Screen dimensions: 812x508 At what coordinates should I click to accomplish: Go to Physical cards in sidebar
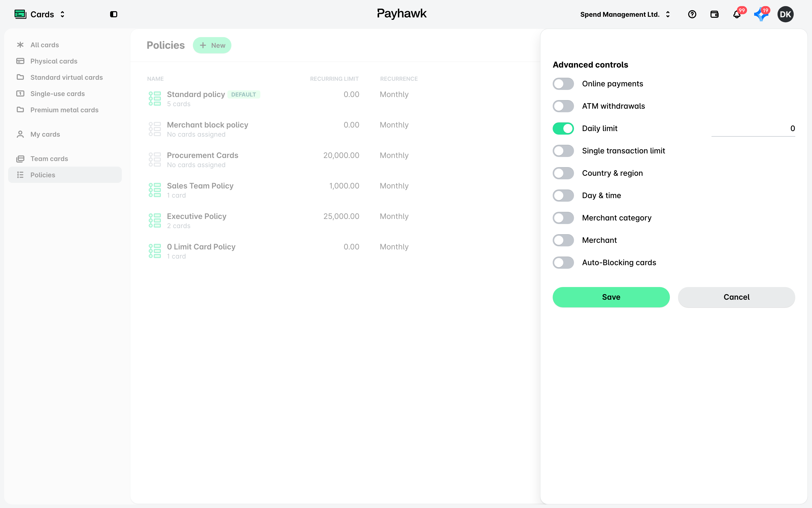coord(65,61)
